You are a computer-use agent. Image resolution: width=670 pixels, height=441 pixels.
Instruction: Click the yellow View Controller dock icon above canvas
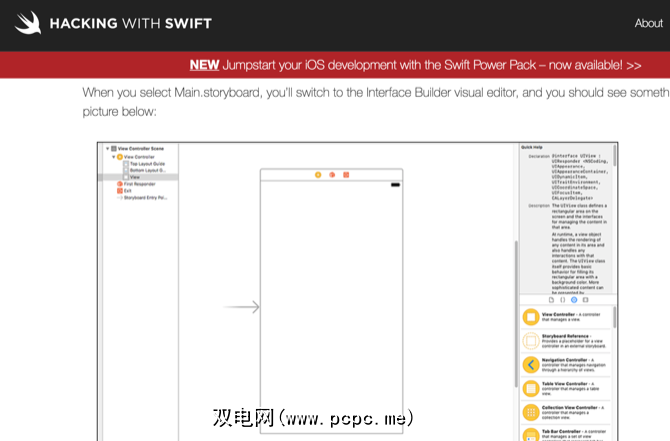tap(318, 175)
